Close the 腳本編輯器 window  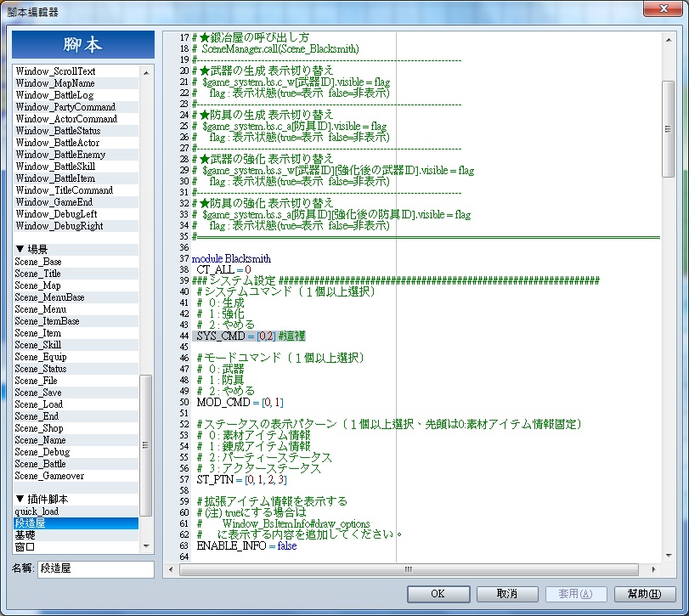(x=664, y=8)
